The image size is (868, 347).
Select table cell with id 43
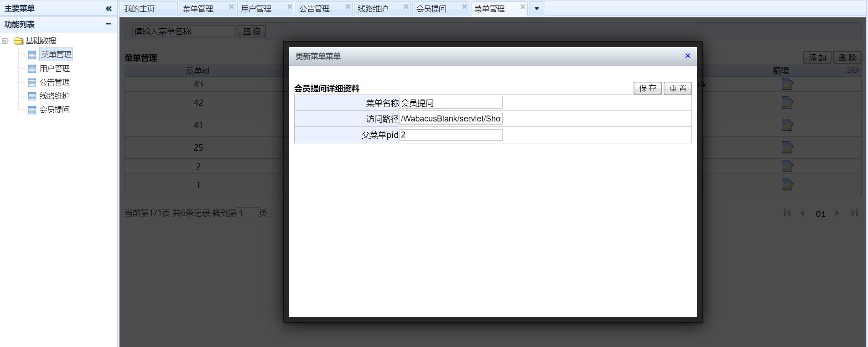point(198,84)
